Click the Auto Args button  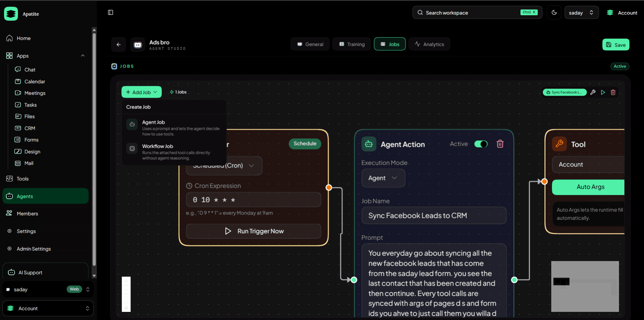589,187
